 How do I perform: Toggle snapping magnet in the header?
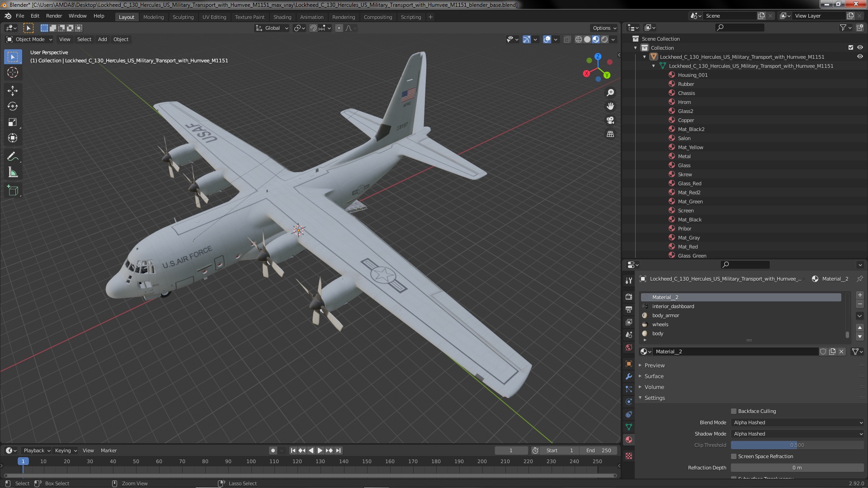[313, 28]
